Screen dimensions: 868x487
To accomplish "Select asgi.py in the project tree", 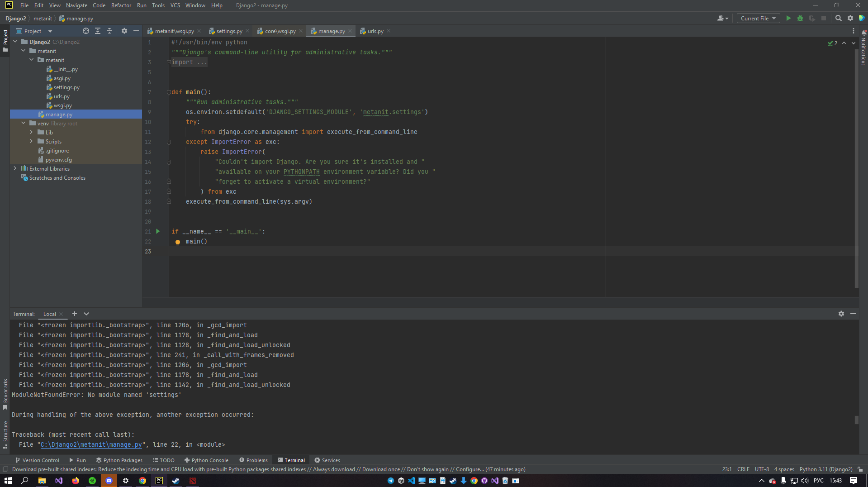I will point(62,78).
